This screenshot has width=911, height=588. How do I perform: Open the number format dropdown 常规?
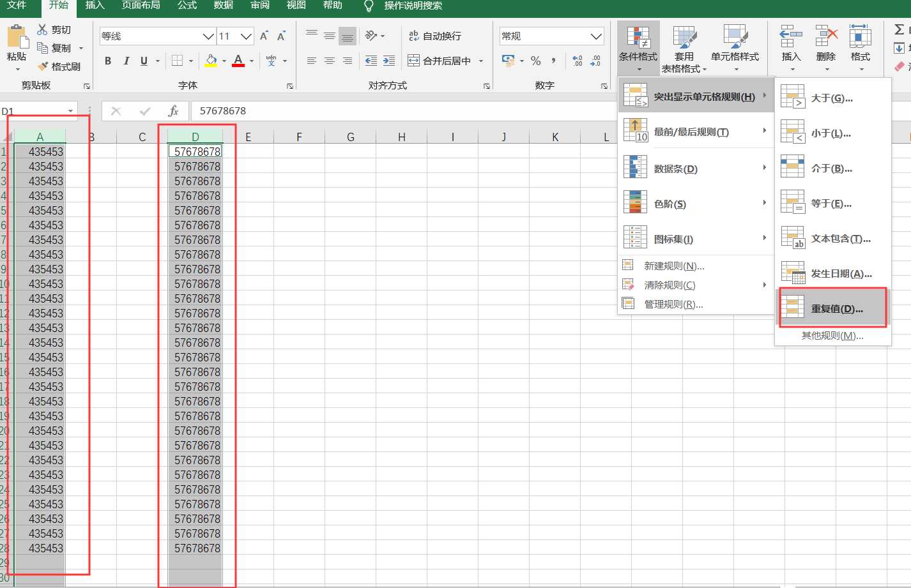(596, 36)
